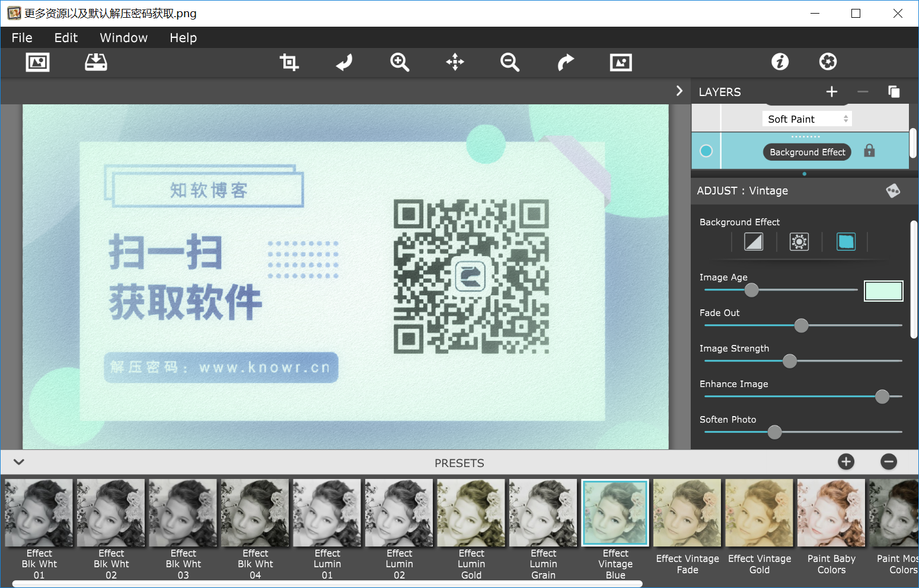Click the remove layer minus icon
Screen dimensions: 919x588
pos(863,91)
